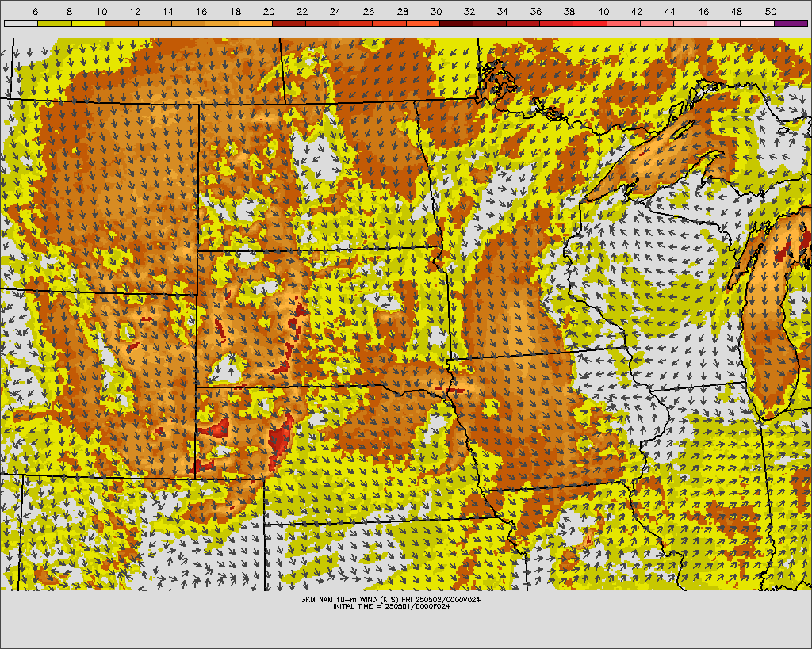The image size is (812, 649).
Task: Pick the 16–18 knots legend swatch
Action: pyautogui.click(x=222, y=23)
